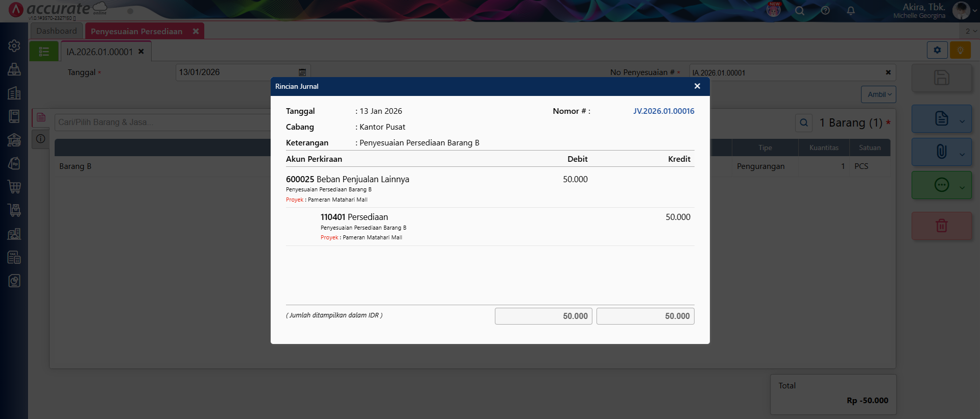
Task: Click the search magnifier in top bar
Action: 800,11
